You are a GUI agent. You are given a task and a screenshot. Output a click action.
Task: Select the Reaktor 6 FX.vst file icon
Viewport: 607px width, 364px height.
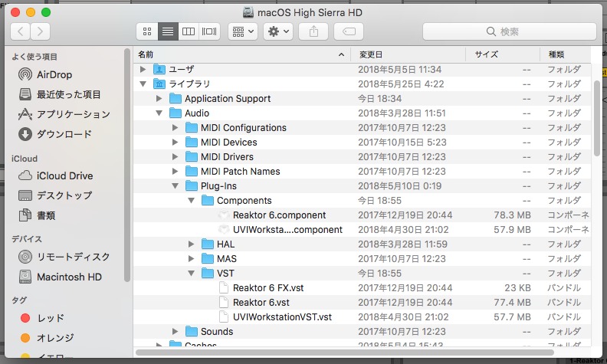pyautogui.click(x=224, y=287)
